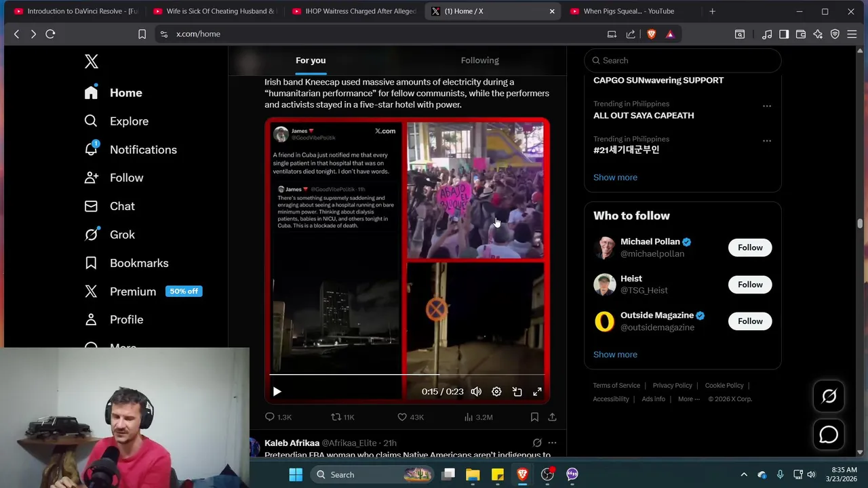Switch to Introduction to DaVinci Resolve tab

click(75, 11)
